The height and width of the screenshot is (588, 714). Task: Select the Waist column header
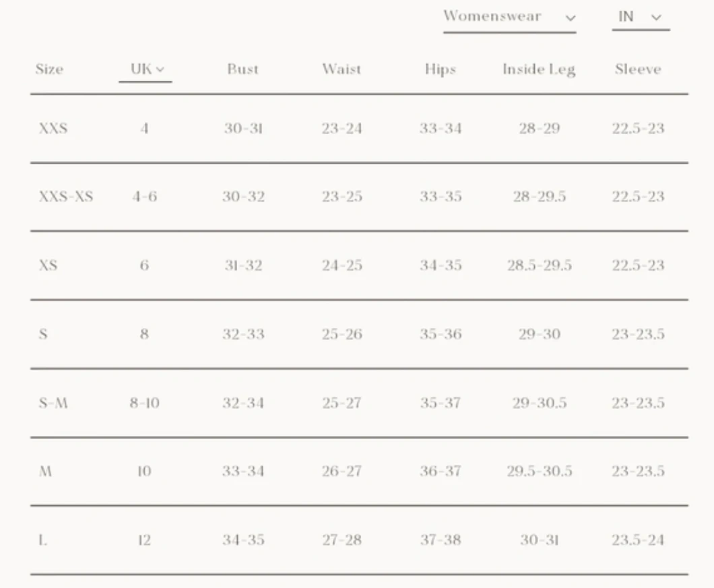click(342, 69)
